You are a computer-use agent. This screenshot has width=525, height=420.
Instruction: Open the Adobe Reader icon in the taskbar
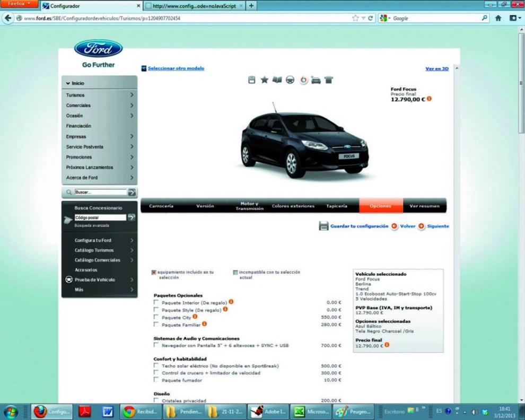85,412
